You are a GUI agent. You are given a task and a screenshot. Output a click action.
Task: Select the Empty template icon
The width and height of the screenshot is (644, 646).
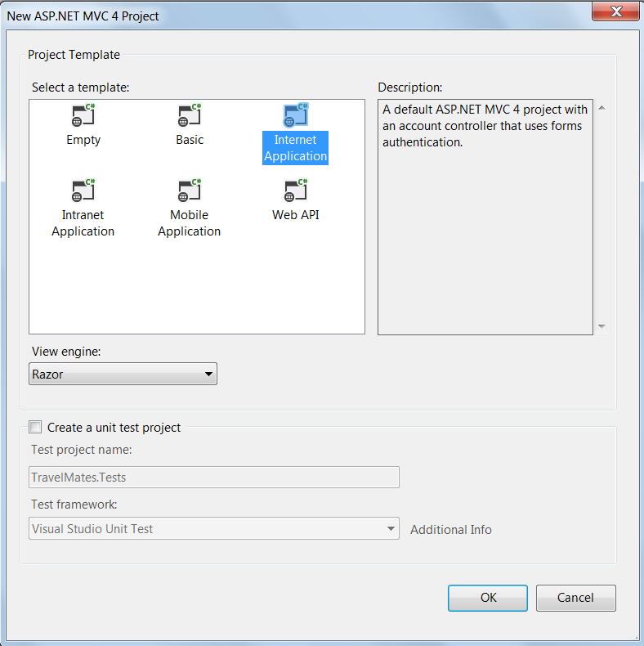83,115
